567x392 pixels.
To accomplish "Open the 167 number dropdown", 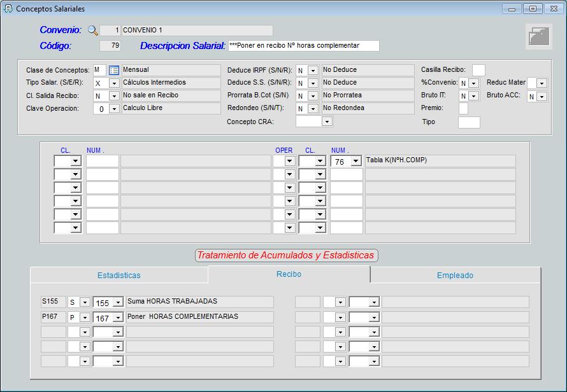I will tap(118, 317).
